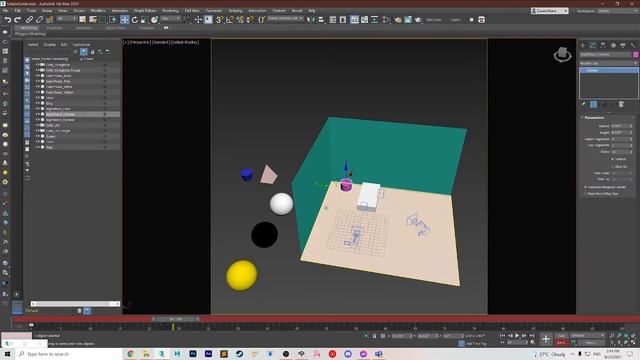Click the Zoom Extents navigation icon
The height and width of the screenshot is (360, 640).
(x=627, y=336)
